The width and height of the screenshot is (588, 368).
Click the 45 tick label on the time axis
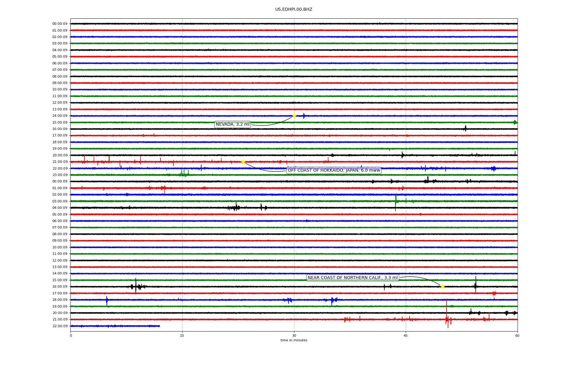point(406,335)
